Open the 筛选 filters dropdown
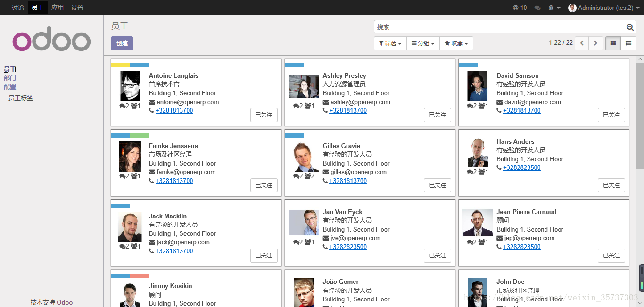This screenshot has width=644, height=307. [x=390, y=43]
